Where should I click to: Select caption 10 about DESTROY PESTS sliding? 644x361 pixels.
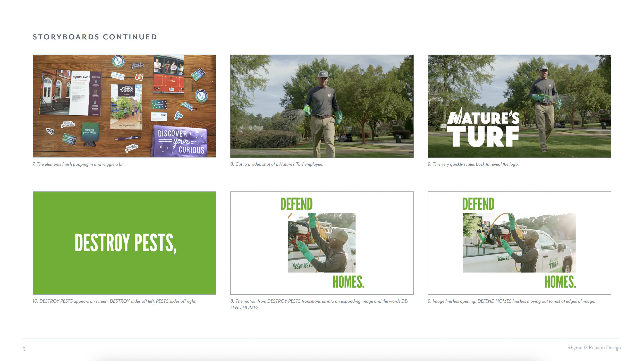point(114,301)
